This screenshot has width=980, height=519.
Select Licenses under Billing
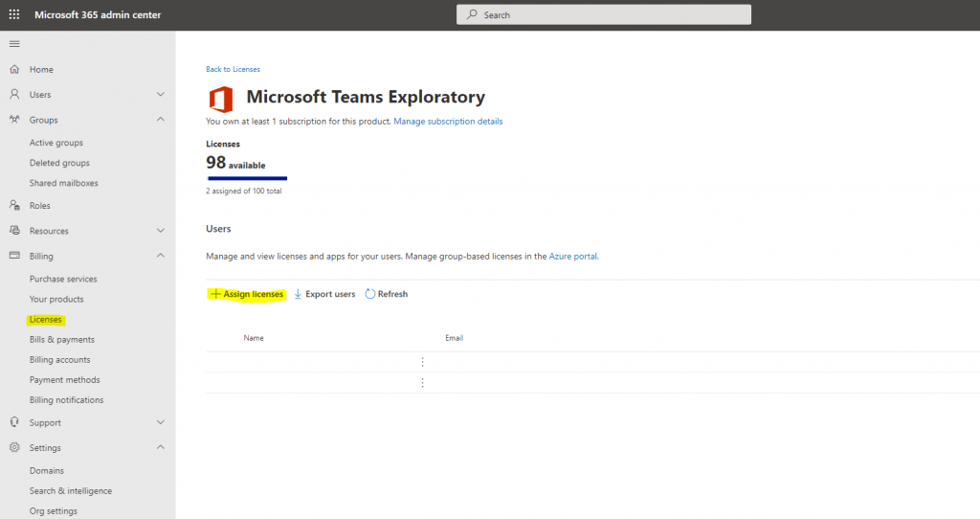[x=46, y=320]
